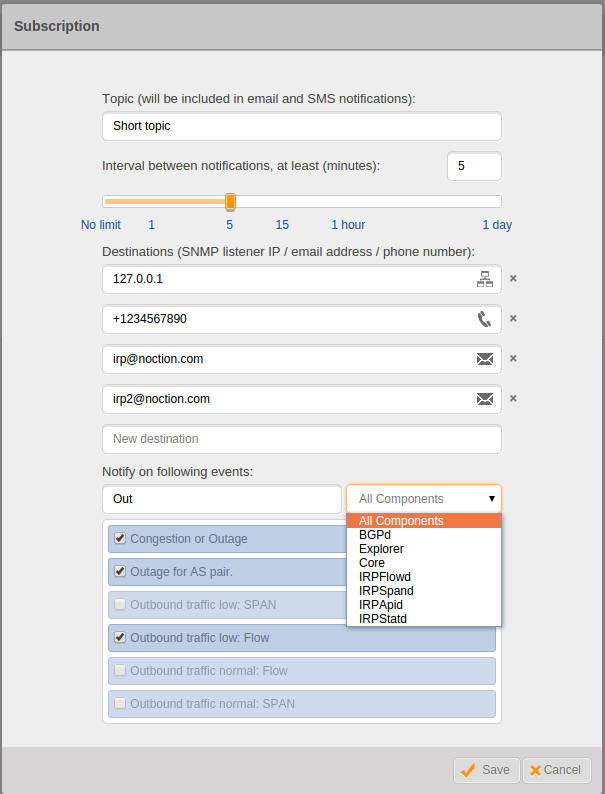Screen dimensions: 605x794
Task: Enable Outbound traffic normal: Flow event
Action: click(120, 670)
